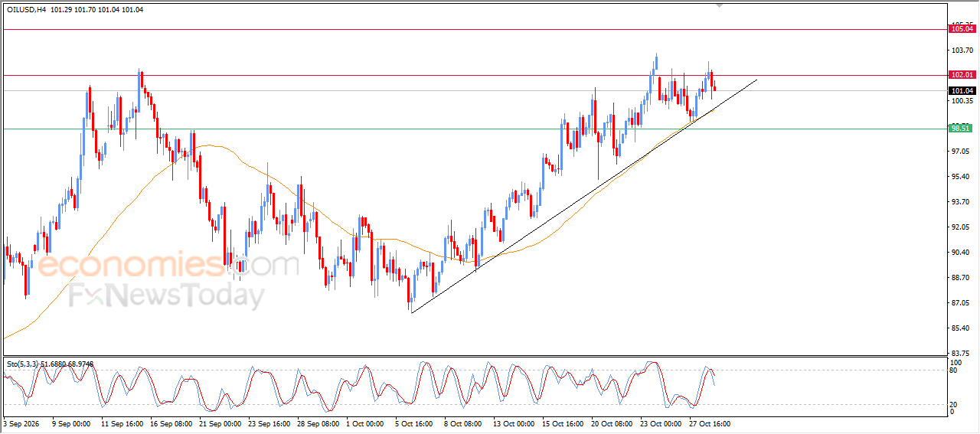980x434 pixels.
Task: Click the 83.75 price axis value
Action: coord(960,354)
